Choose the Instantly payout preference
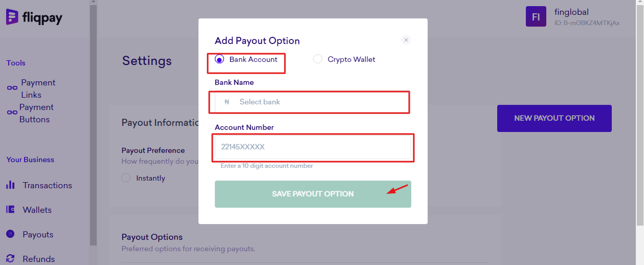The image size is (644, 265). point(126,178)
